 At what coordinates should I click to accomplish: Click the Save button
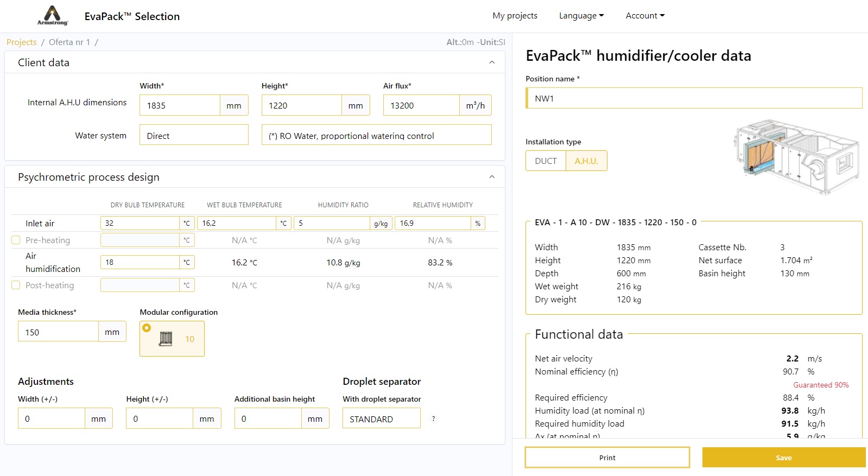[x=783, y=458]
